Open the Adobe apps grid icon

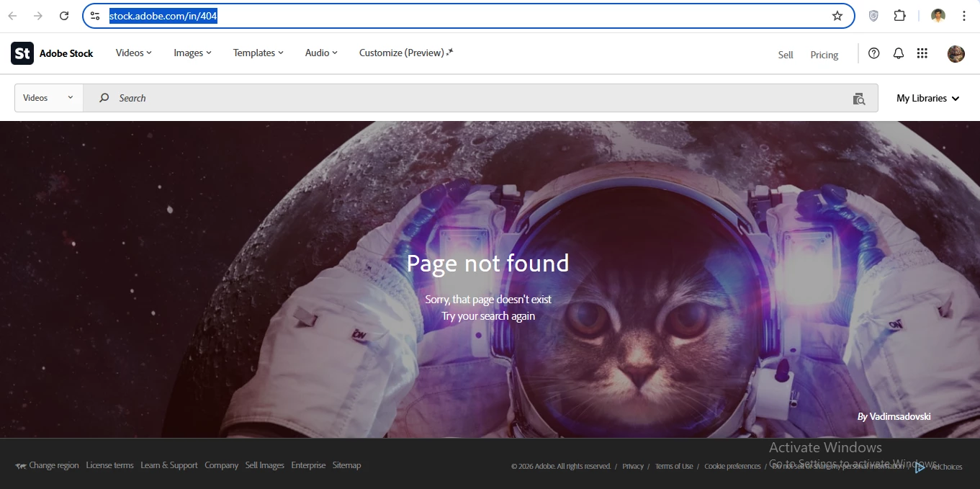[x=922, y=53]
